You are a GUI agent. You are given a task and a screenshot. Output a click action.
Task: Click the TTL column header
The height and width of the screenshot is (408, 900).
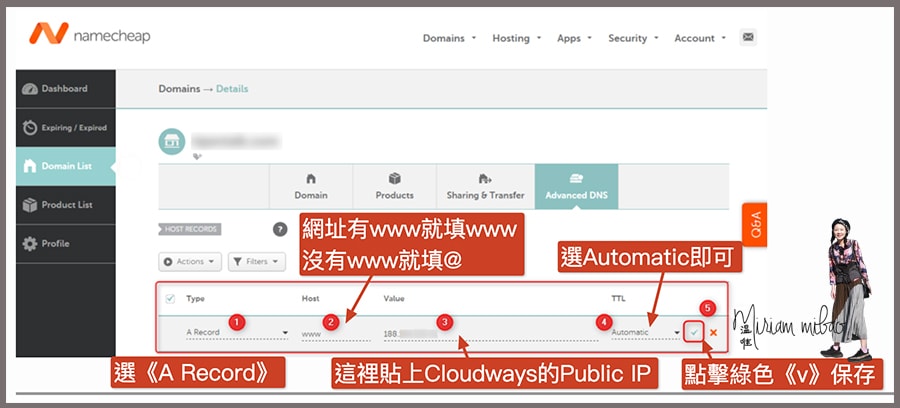coord(618,299)
